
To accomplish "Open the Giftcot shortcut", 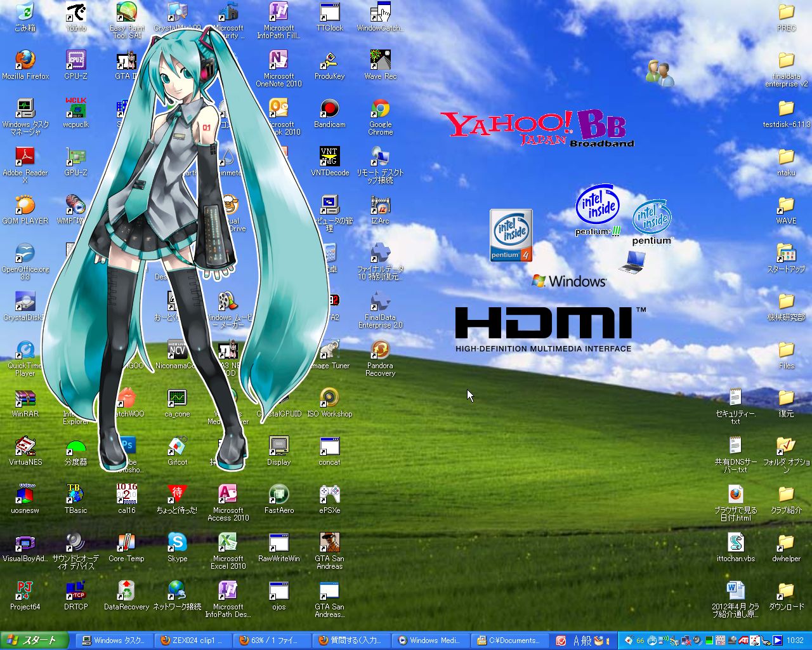I will tap(178, 451).
